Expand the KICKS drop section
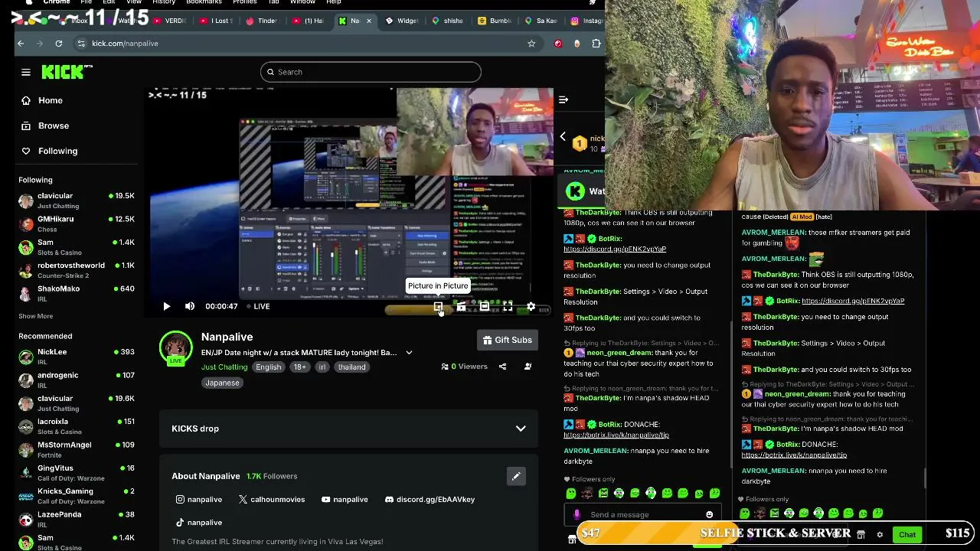 (521, 429)
